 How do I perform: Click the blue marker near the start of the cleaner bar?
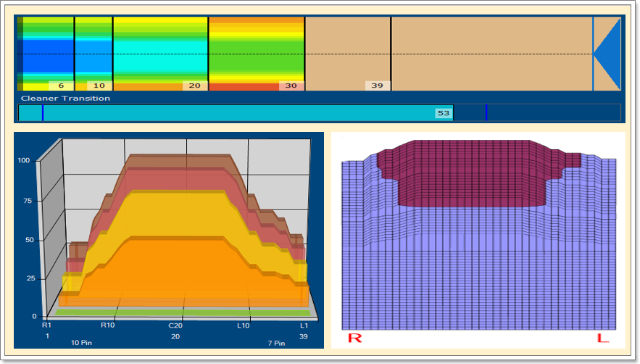point(42,113)
